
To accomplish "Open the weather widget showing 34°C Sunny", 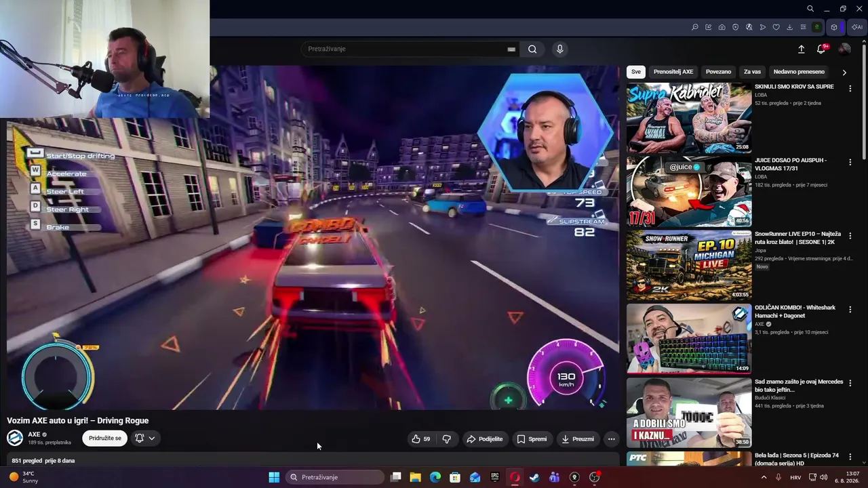I will (24, 477).
